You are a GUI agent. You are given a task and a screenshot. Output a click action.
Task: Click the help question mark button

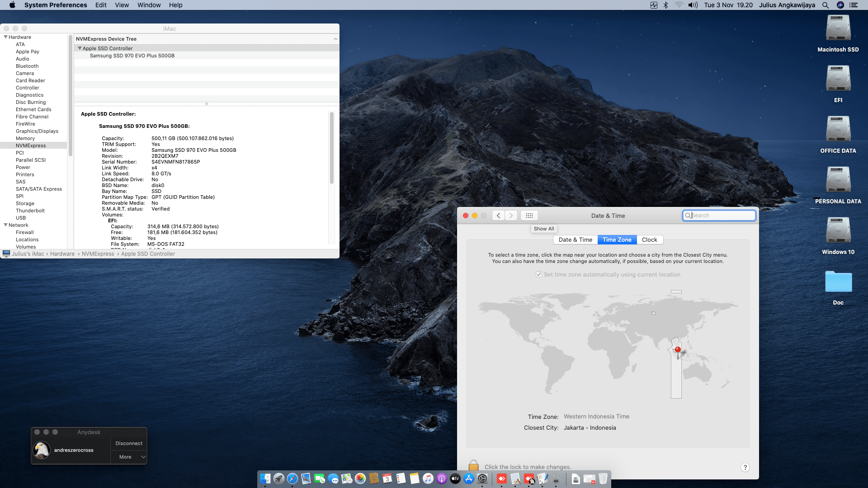pyautogui.click(x=745, y=468)
